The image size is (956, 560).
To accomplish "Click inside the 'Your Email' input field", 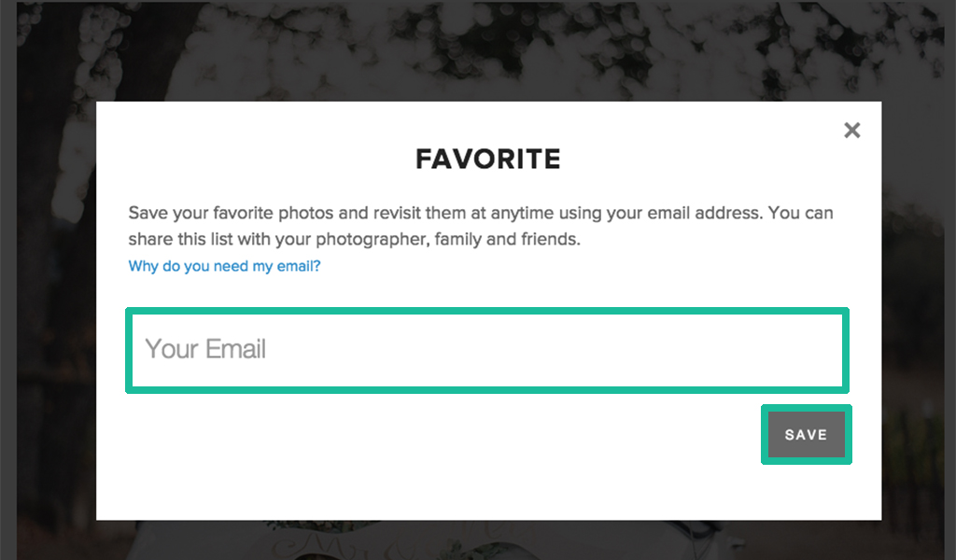I will click(x=485, y=349).
